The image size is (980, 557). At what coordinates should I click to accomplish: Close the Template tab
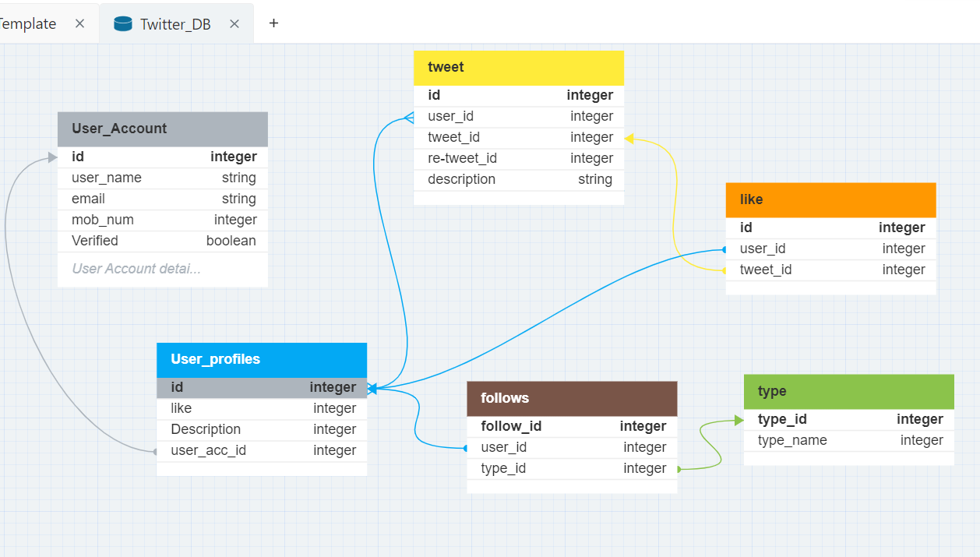pyautogui.click(x=79, y=23)
